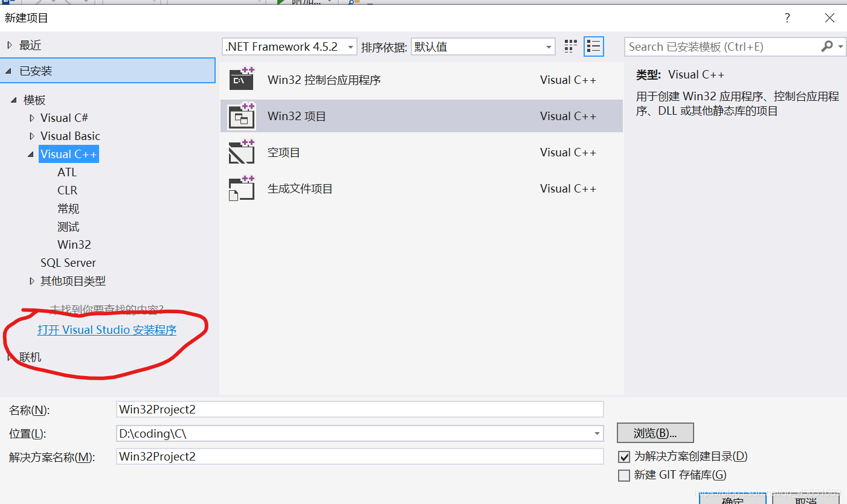Select the Visual Basic tree item
Image resolution: width=847 pixels, height=504 pixels.
click(x=70, y=136)
